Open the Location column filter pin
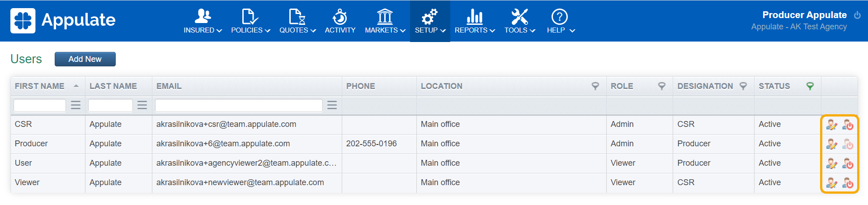 coord(595,86)
